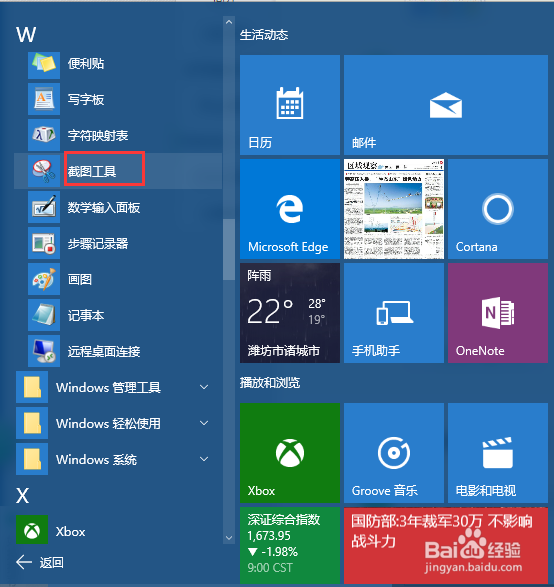This screenshot has width=554, height=587.
Task: Click the back arrow next to 返回
Action: [24, 562]
